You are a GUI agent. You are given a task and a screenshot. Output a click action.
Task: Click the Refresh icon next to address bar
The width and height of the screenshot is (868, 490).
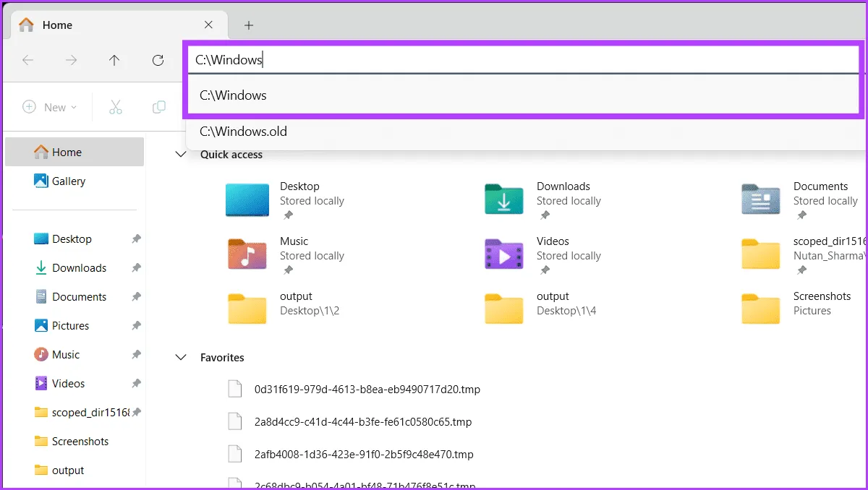pyautogui.click(x=158, y=61)
